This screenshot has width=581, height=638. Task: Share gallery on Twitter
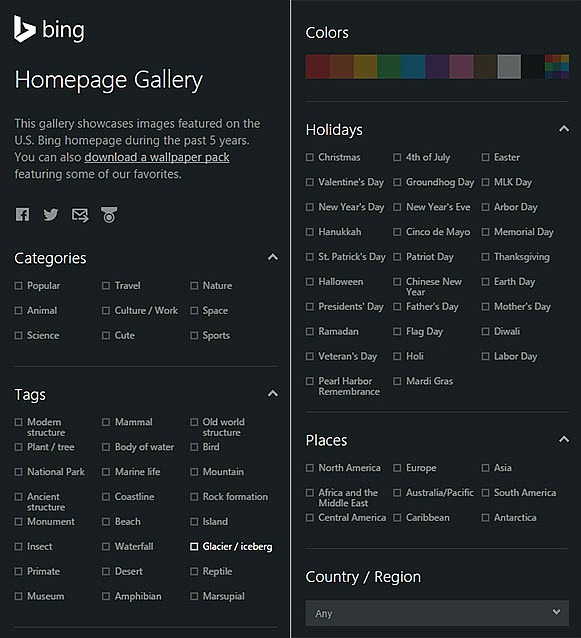point(51,214)
